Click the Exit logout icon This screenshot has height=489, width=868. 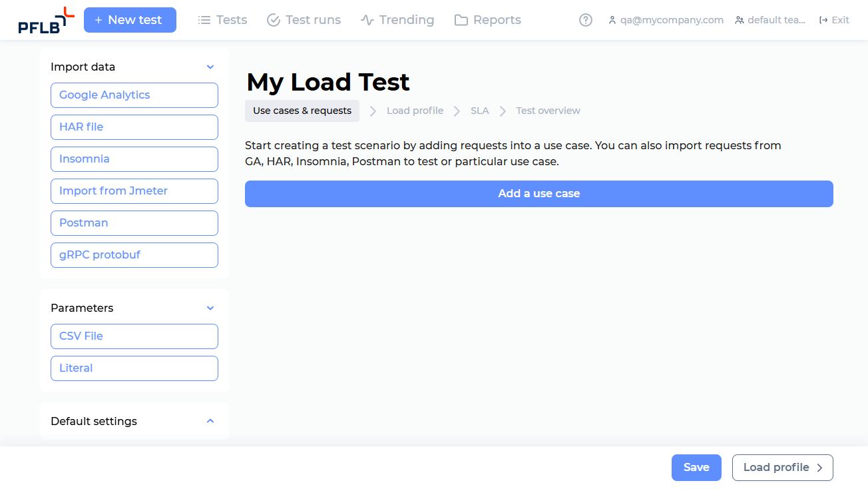click(820, 19)
